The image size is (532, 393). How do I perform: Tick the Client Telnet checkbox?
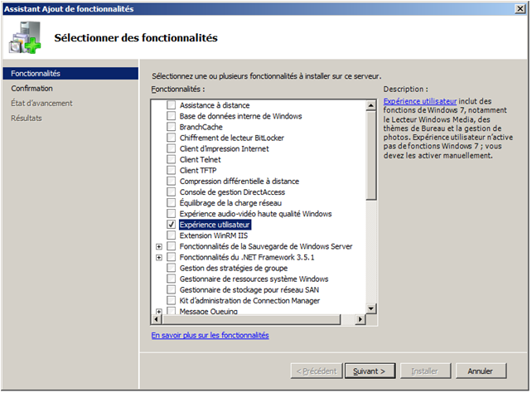coord(172,159)
